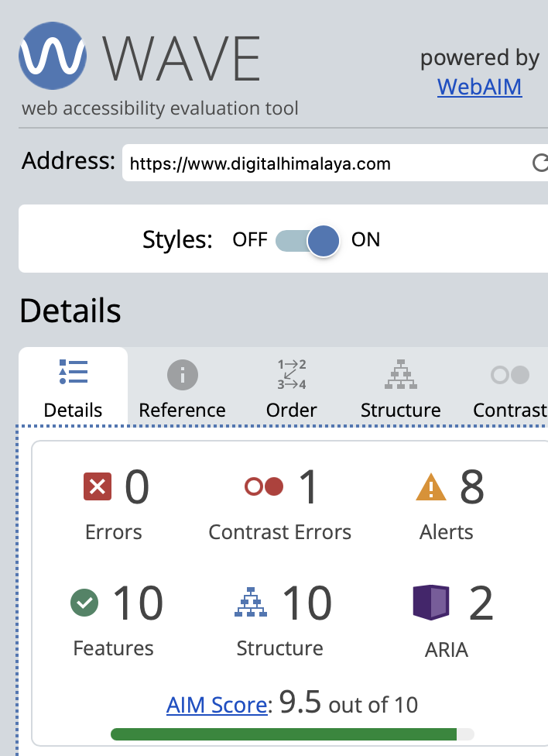Screen dimensions: 548x756
Task: Click the 'OFF' styles label
Action: pyautogui.click(x=250, y=239)
